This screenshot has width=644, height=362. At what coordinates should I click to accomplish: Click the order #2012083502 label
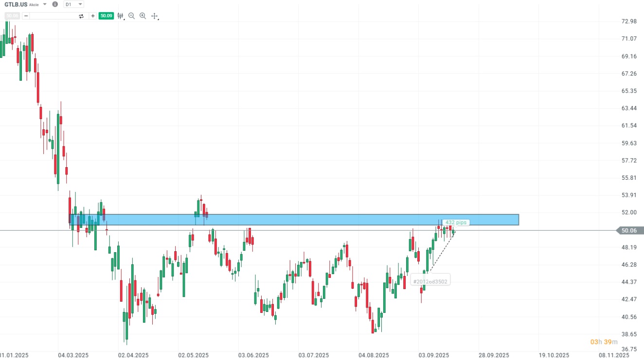point(430,281)
